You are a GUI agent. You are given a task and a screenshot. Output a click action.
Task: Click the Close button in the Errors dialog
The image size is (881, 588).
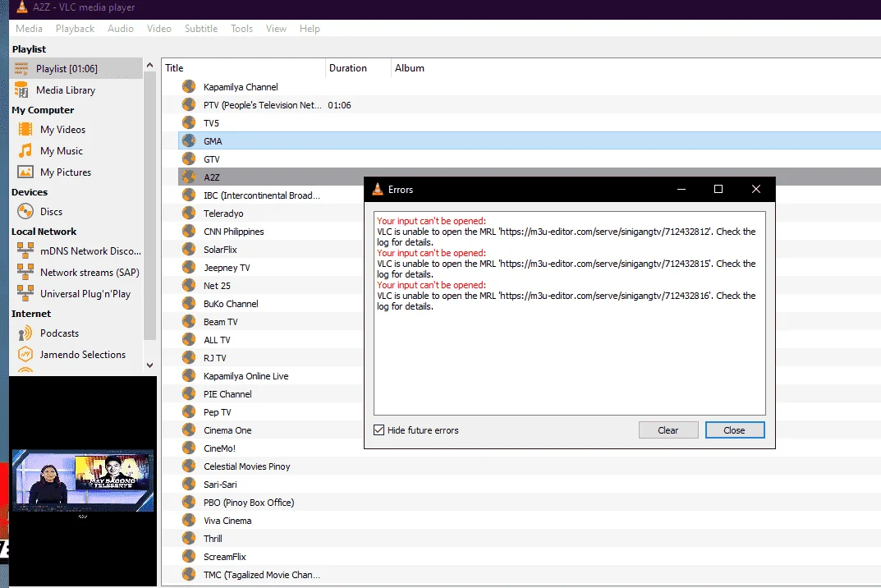click(x=734, y=430)
